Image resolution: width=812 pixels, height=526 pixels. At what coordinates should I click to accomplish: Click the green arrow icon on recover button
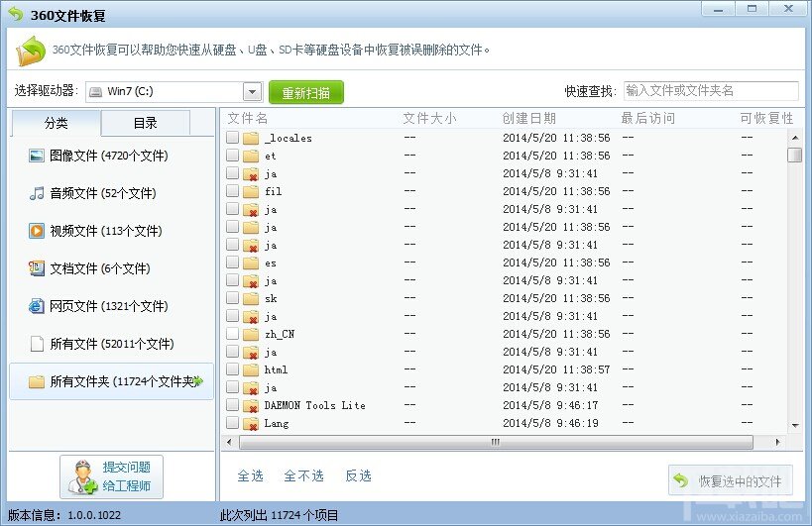coord(680,481)
